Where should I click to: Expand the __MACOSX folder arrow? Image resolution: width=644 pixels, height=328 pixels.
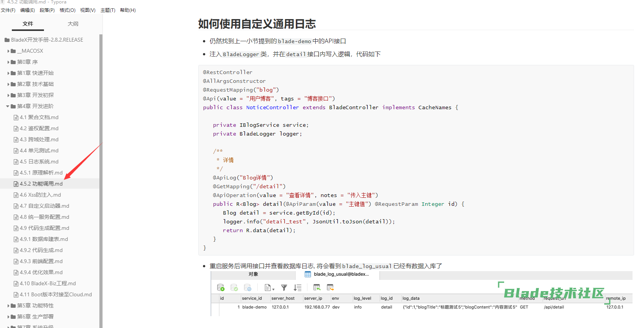pos(8,51)
